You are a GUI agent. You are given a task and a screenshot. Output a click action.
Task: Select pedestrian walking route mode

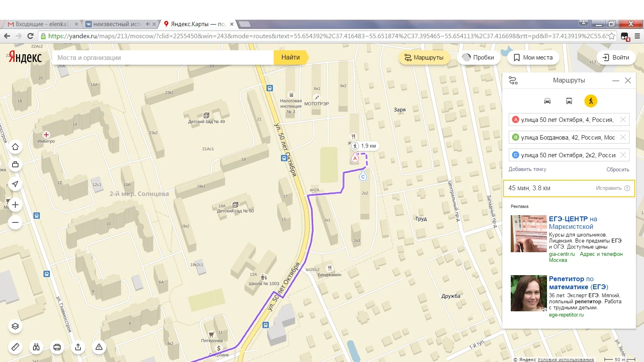pos(591,101)
